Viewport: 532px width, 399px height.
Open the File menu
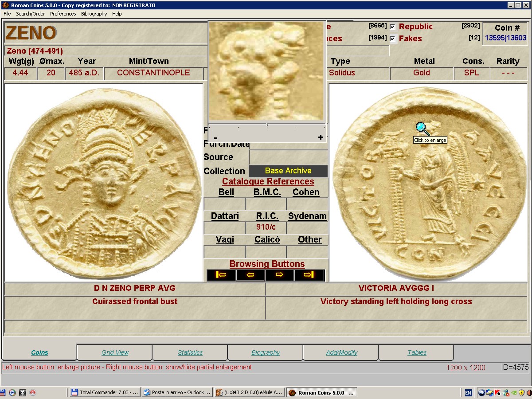pos(7,14)
